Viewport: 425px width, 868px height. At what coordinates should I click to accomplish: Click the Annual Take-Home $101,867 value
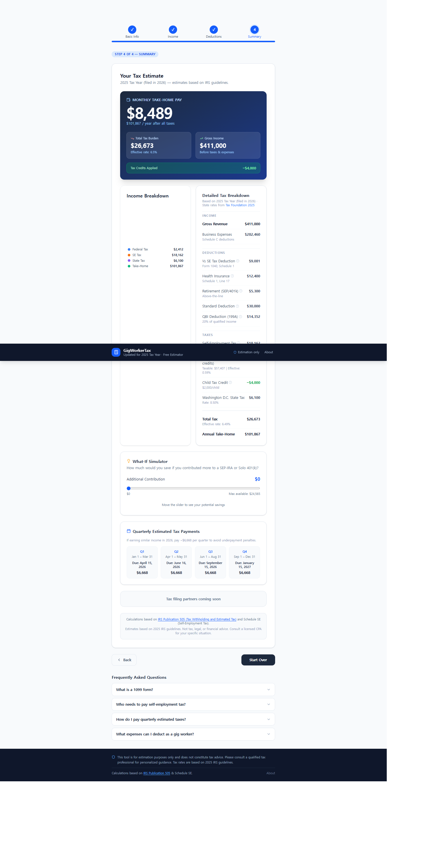[x=252, y=434]
